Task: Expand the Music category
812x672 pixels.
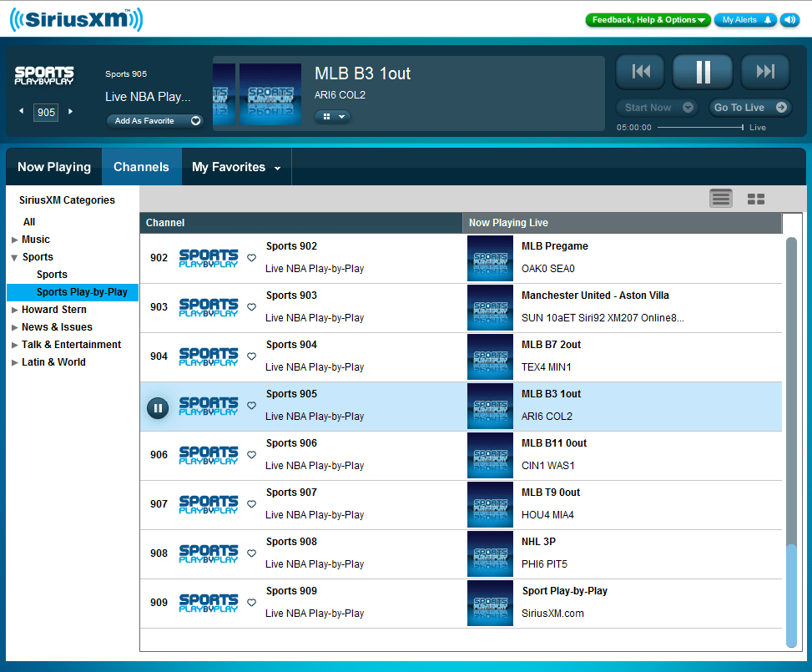Action: (15, 240)
